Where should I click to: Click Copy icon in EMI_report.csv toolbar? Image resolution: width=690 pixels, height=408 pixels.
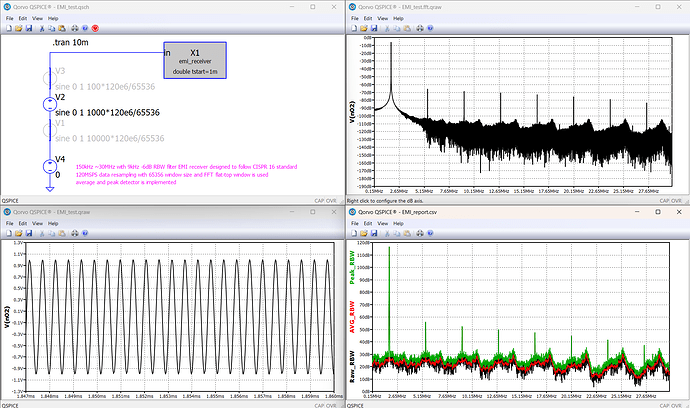coord(397,233)
